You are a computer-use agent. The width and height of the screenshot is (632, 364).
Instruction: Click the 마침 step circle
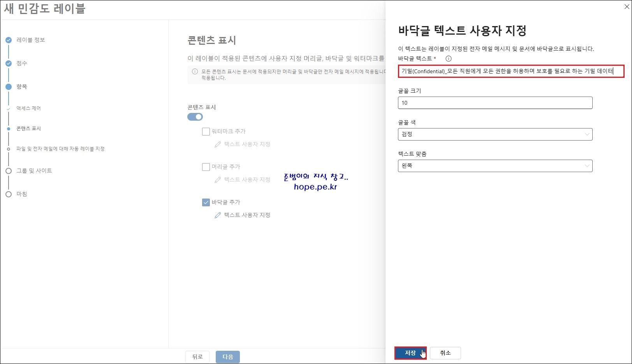coord(9,194)
